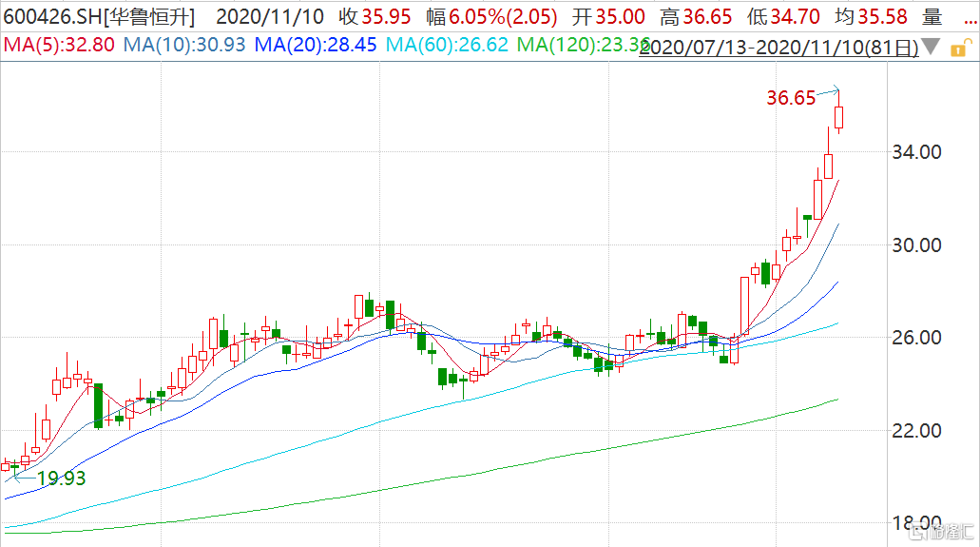The width and height of the screenshot is (980, 547).
Task: Click the average price 35.58
Action: pyautogui.click(x=882, y=17)
